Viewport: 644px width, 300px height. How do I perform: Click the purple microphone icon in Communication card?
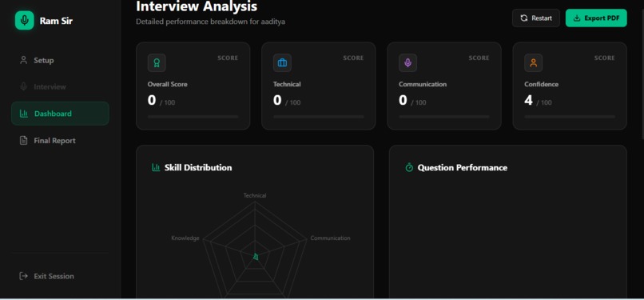point(407,63)
